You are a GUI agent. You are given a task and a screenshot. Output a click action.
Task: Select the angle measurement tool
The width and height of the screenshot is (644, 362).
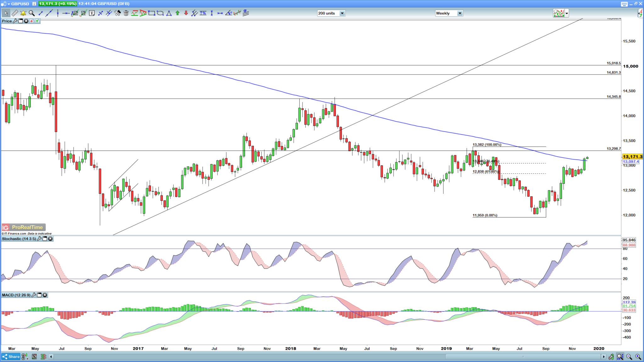(x=229, y=13)
